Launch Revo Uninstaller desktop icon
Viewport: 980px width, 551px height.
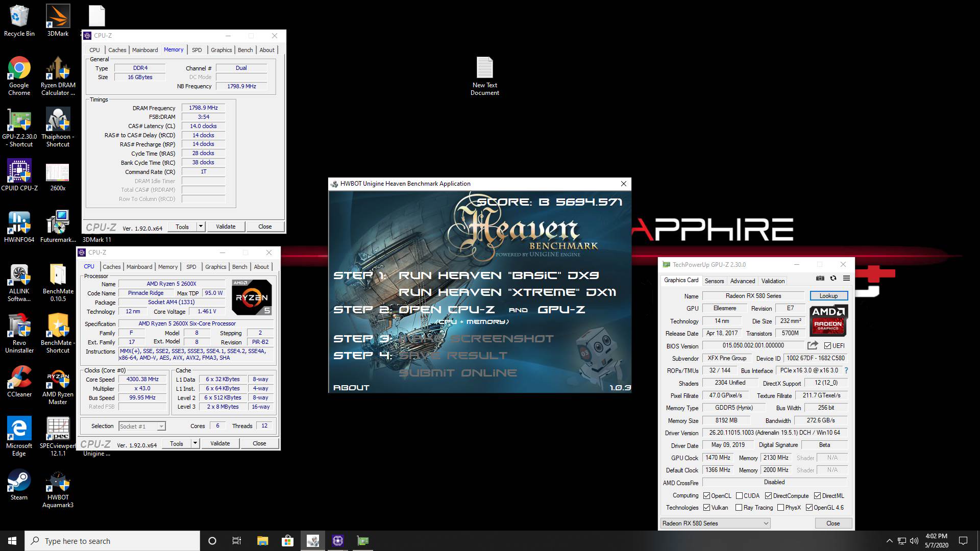19,333
